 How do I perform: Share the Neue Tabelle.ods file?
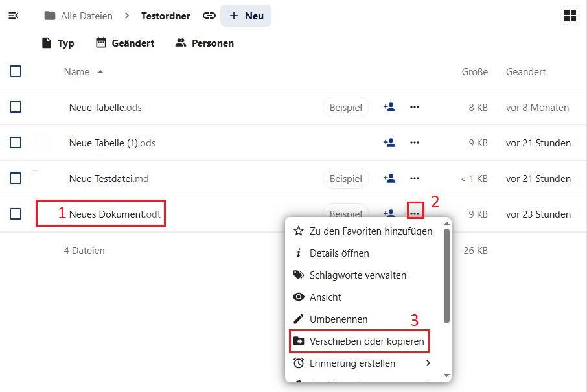pos(389,108)
